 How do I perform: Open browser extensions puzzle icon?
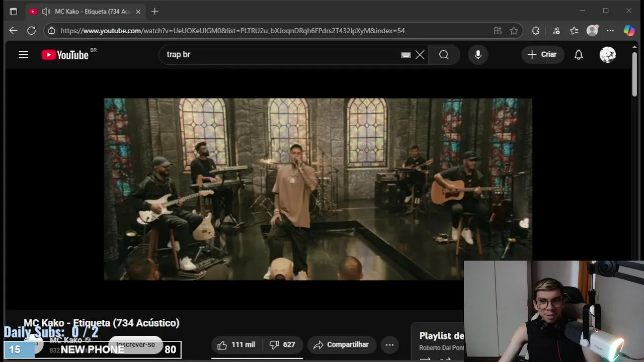click(535, 31)
